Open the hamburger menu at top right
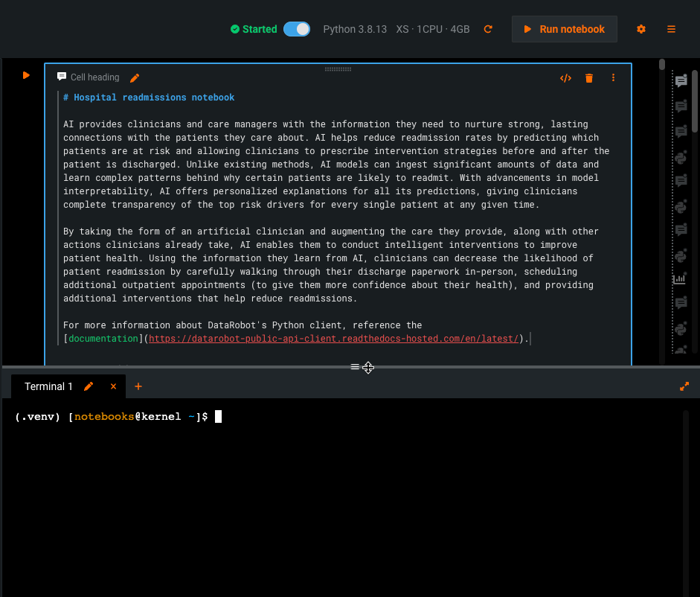 click(671, 30)
